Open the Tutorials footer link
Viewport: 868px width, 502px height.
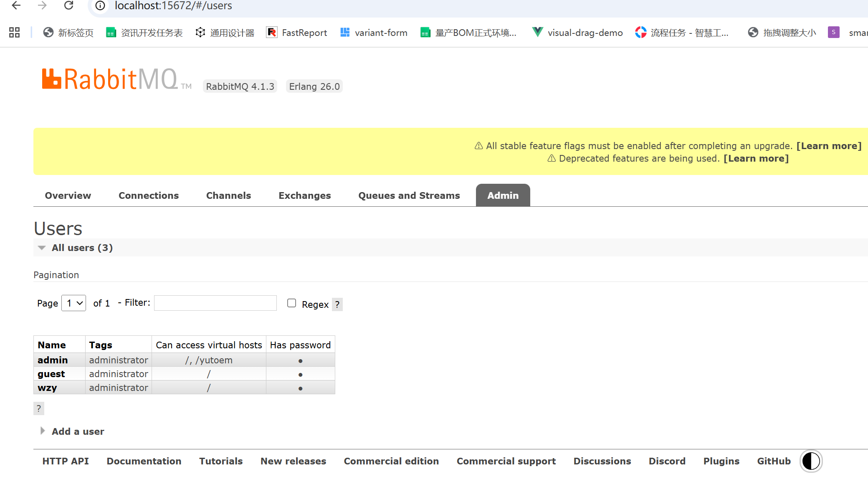pyautogui.click(x=221, y=461)
